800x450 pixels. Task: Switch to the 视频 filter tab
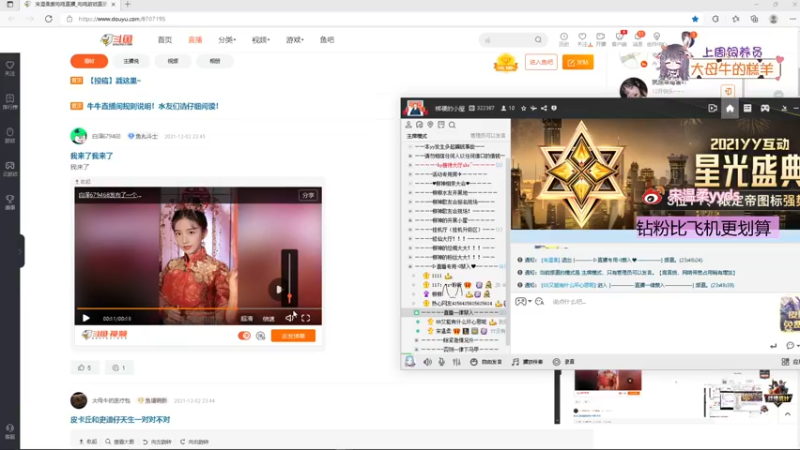point(173,61)
